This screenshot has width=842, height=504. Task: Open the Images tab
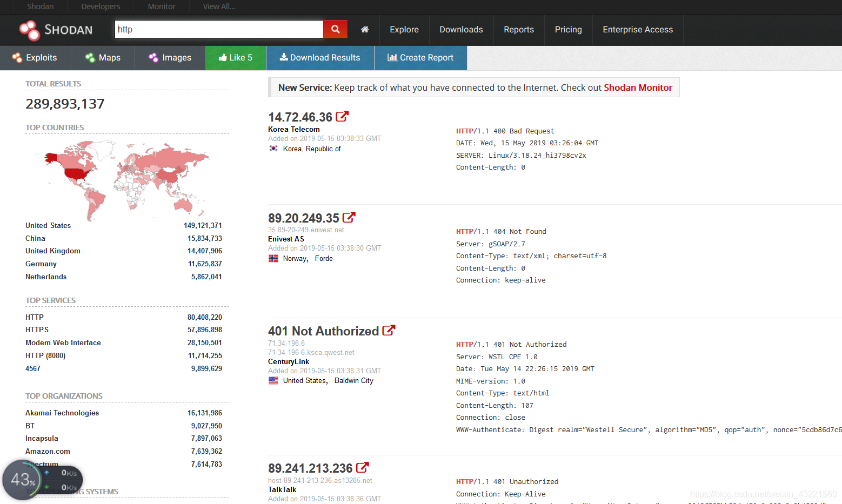170,58
